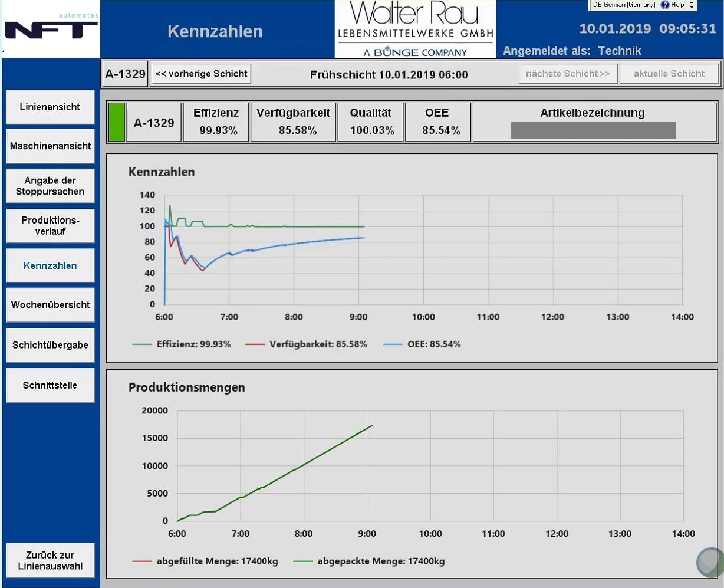Click the 140 axis label in Kennzahlen chart

pos(147,195)
